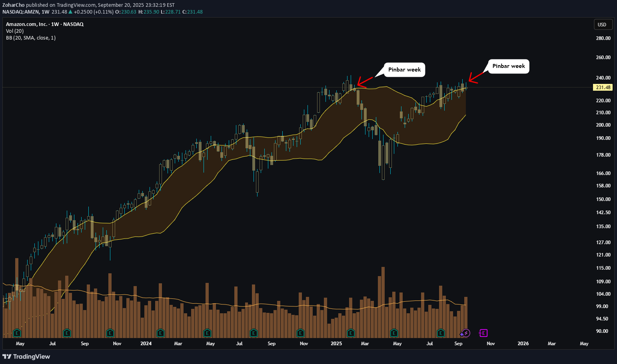Select the BB (20, SMA, close, 1) legend
617x364 pixels.
pos(31,38)
